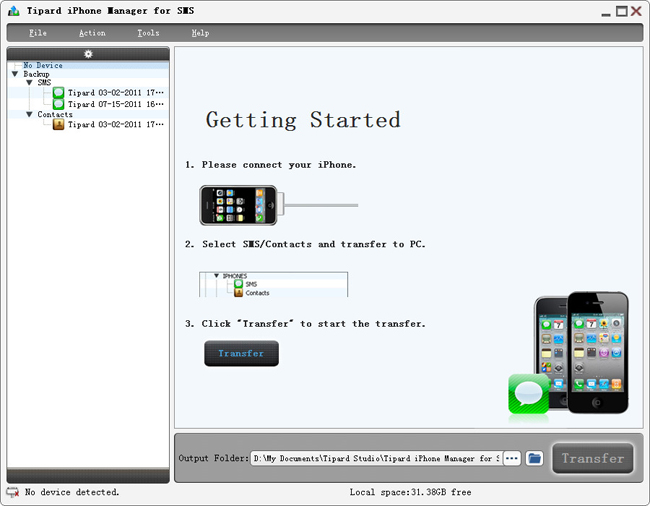
Task: Select the Backup tree item label
Action: [x=36, y=74]
